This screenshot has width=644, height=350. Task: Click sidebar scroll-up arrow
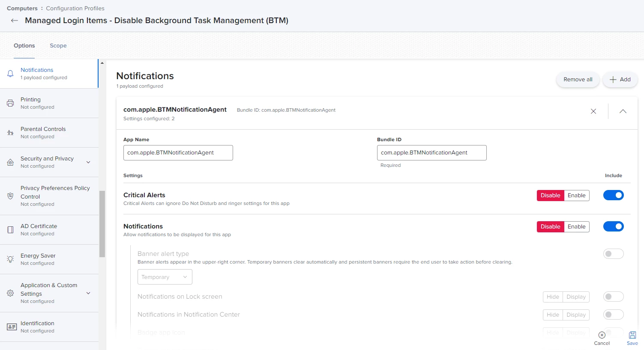point(102,63)
